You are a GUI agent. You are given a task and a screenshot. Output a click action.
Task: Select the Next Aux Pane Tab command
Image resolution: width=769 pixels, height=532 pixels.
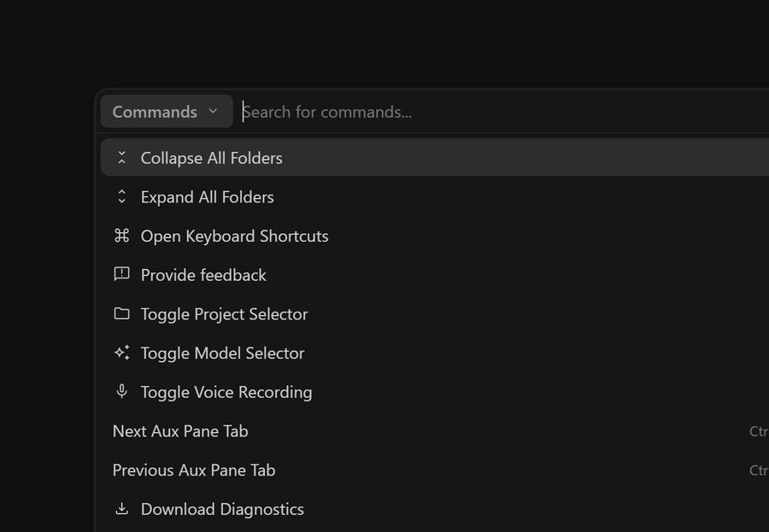click(435, 431)
